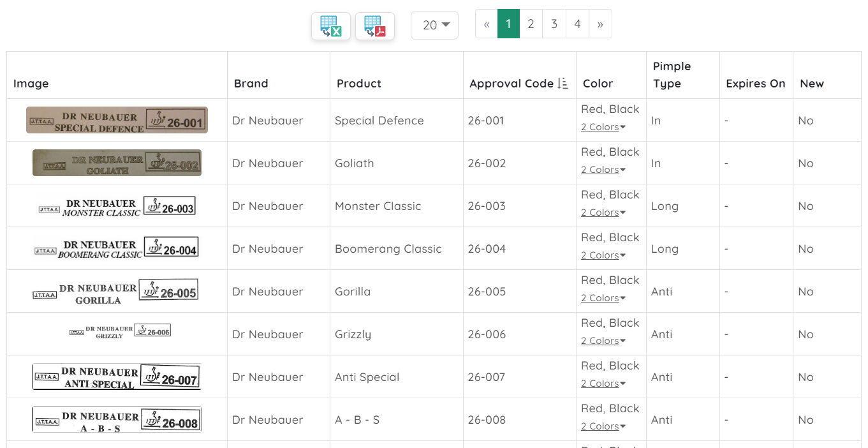Select page 1 in pagination
The image size is (868, 448).
(508, 24)
